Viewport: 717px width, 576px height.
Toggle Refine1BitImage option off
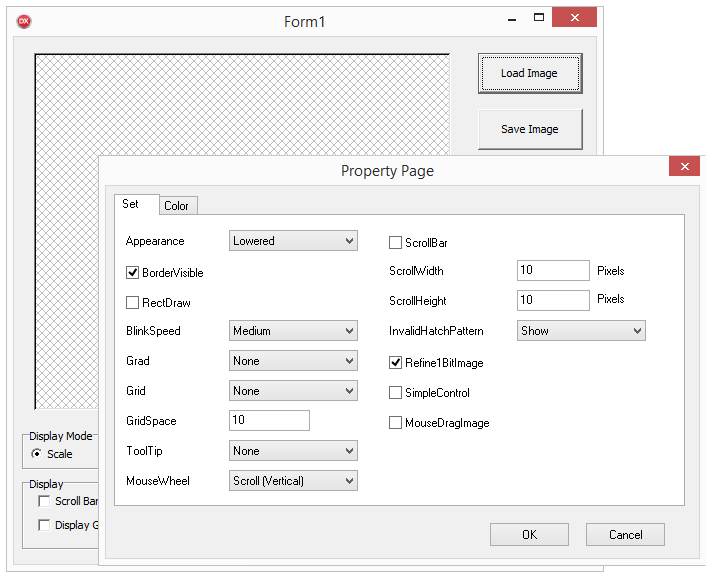[x=396, y=363]
